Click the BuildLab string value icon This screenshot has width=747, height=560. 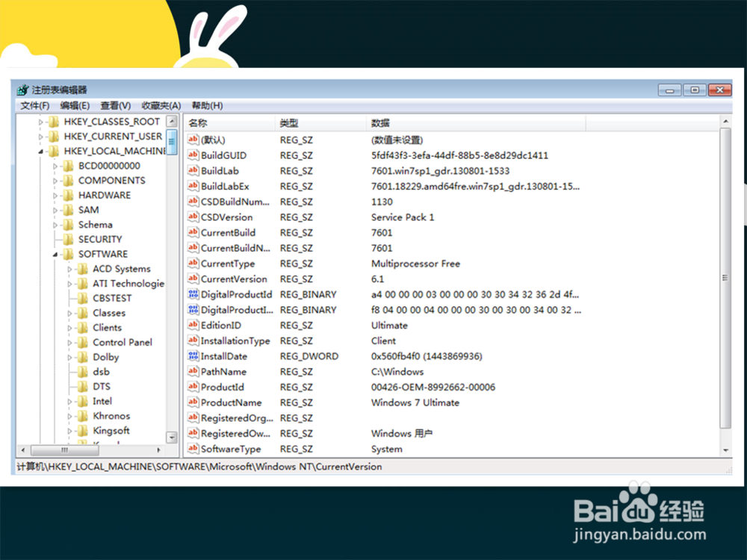click(193, 170)
